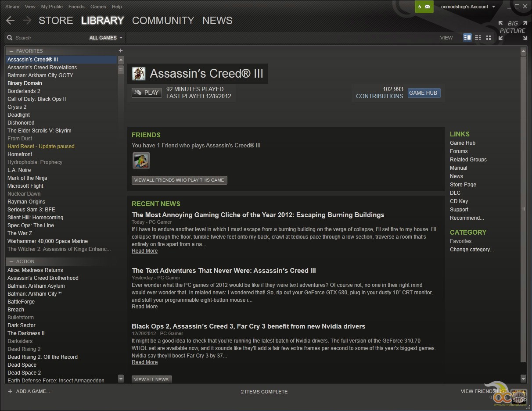This screenshot has height=411, width=532.
Task: Open the Games menu
Action: (98, 7)
